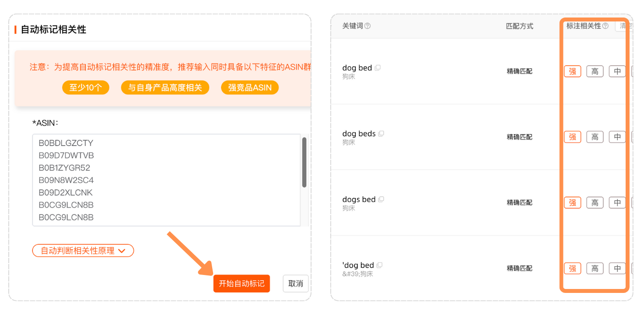644x310 pixels.
Task: Click the 开始自动标记 button
Action: [x=241, y=284]
